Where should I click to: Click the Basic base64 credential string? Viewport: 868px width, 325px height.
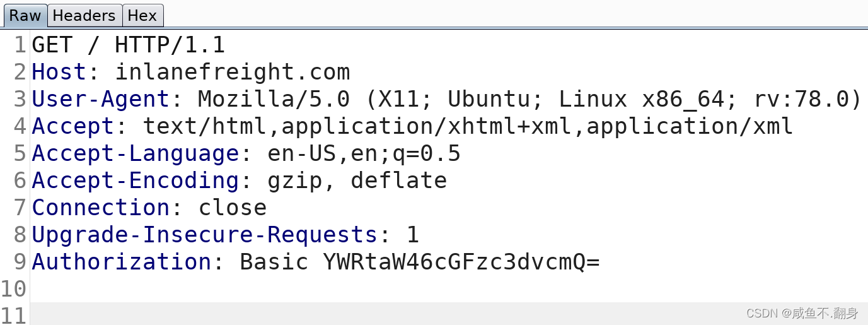pyautogui.click(x=460, y=263)
